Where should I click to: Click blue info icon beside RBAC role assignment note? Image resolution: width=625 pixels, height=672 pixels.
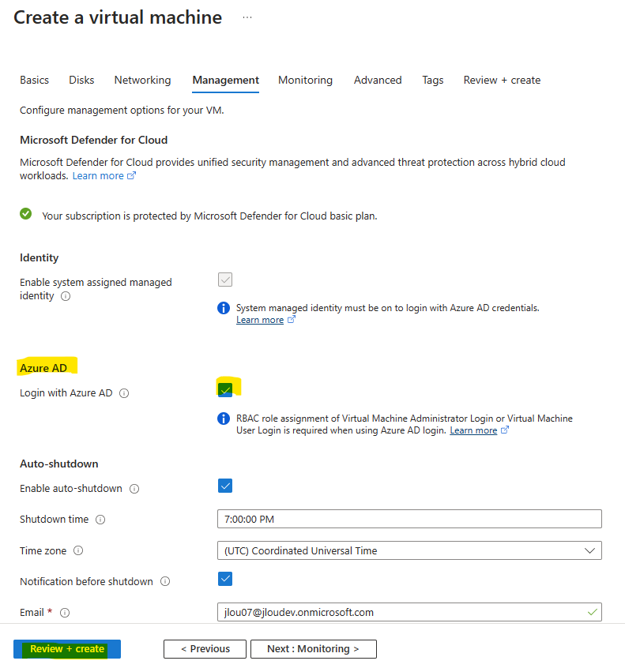[x=224, y=419]
